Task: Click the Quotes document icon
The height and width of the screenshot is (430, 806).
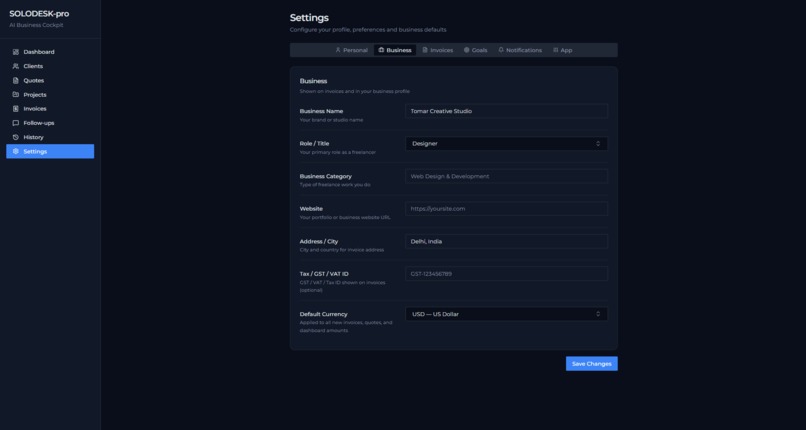Action: tap(15, 81)
